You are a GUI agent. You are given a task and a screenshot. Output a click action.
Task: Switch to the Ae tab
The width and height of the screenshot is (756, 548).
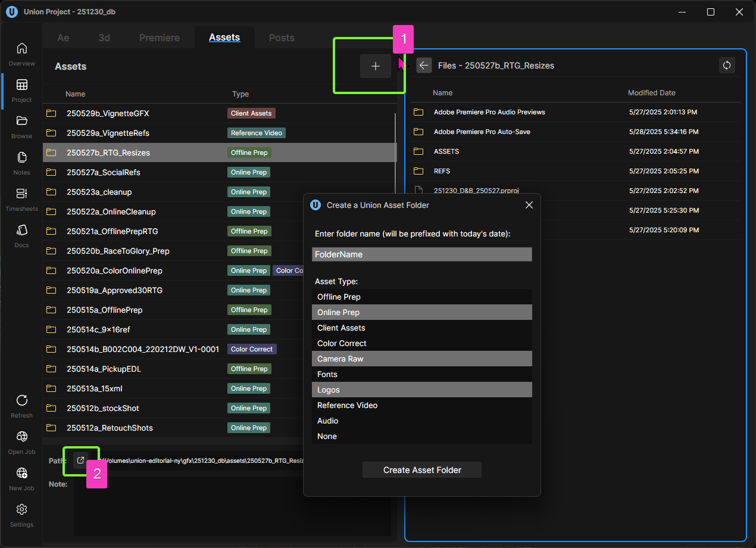tap(63, 38)
